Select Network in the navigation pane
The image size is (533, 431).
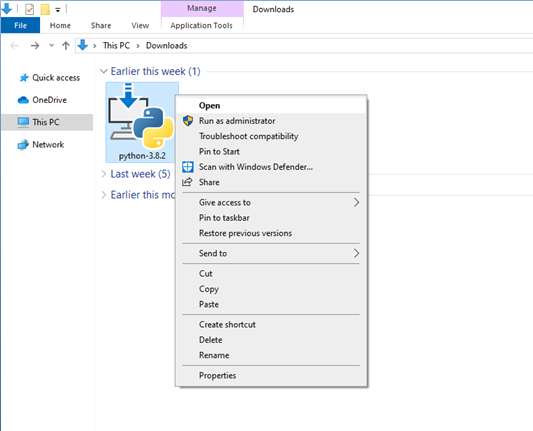pos(48,144)
